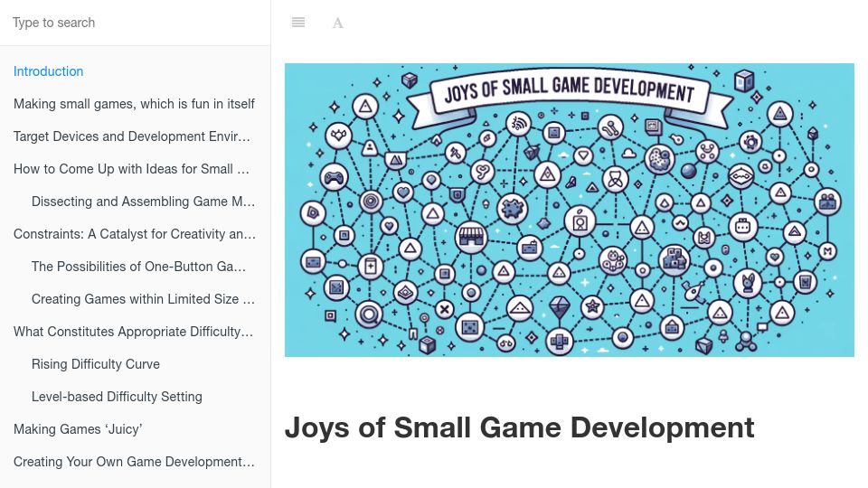Select the 'Rising Difficulty Curve' subsection
Viewport: 868px width, 488px height.
coord(96,364)
